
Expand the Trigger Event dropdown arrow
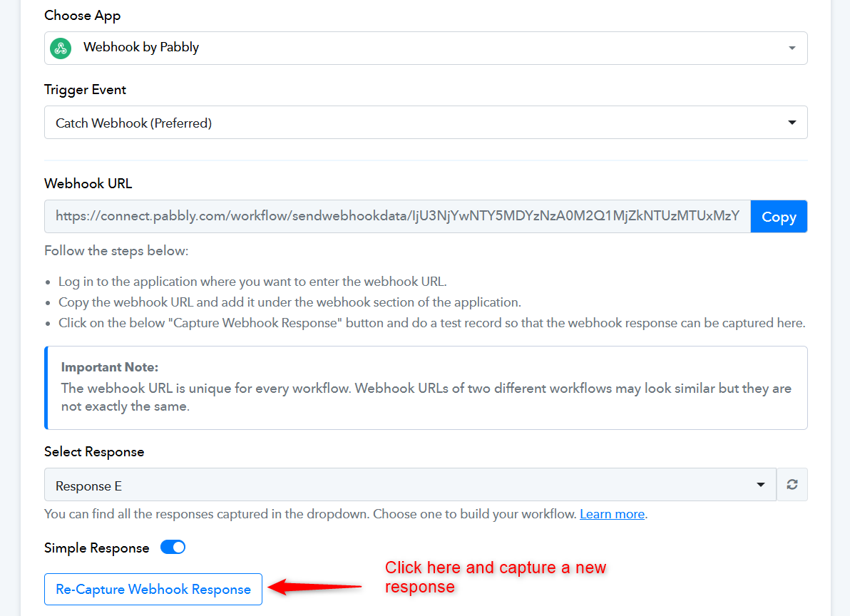pyautogui.click(x=792, y=123)
